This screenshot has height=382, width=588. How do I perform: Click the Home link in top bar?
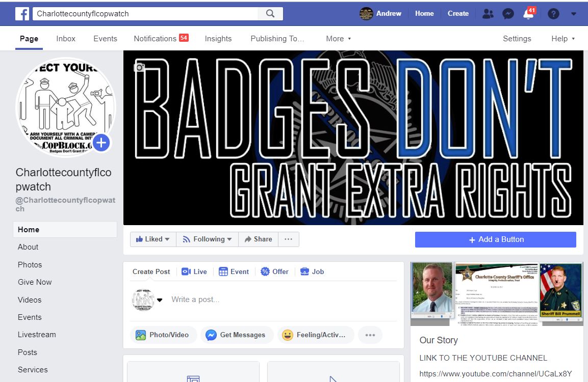[424, 13]
